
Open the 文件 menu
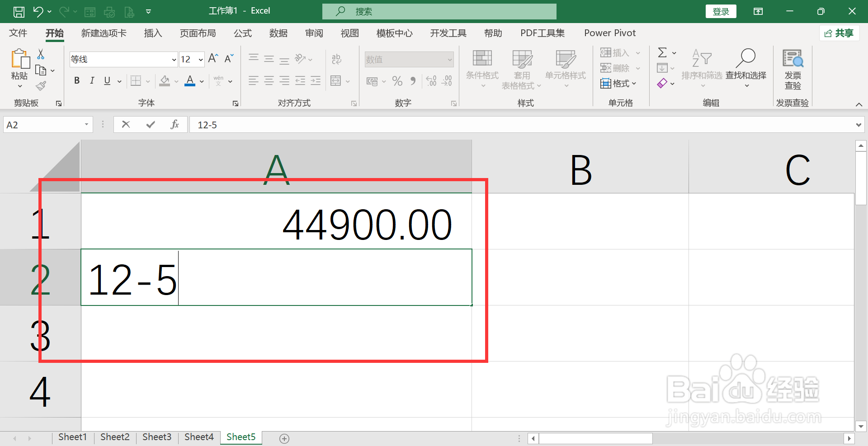click(x=18, y=33)
